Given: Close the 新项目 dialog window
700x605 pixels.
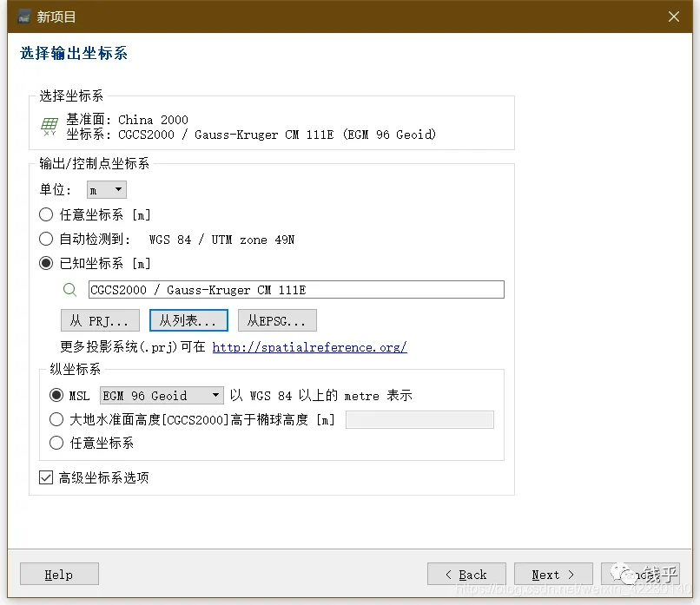Looking at the screenshot, I should point(674,16).
